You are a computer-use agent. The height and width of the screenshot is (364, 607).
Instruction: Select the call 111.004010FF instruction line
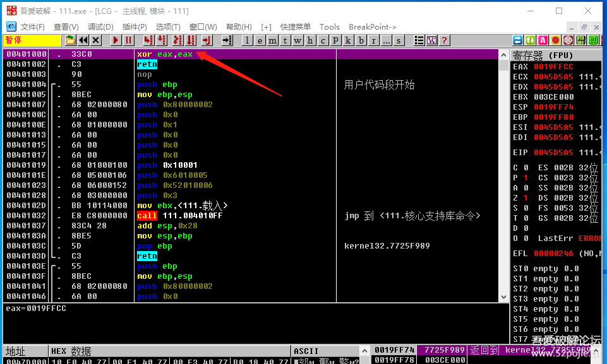point(179,216)
